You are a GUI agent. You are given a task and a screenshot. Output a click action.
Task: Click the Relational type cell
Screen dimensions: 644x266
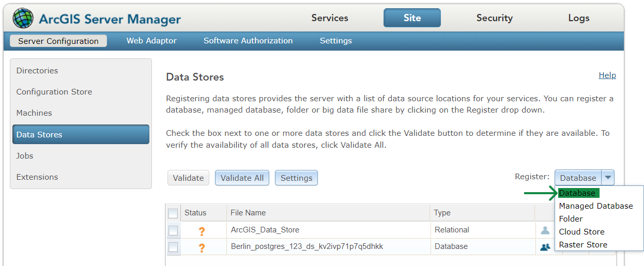452,230
